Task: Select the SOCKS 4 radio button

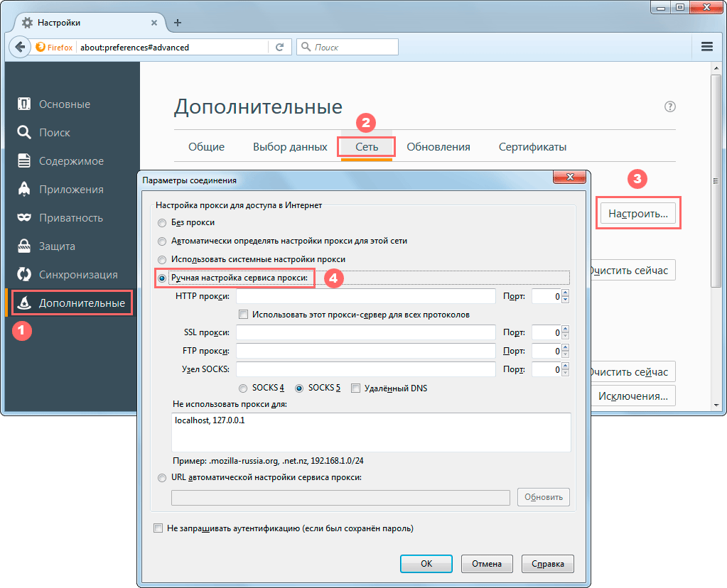Action: click(244, 388)
